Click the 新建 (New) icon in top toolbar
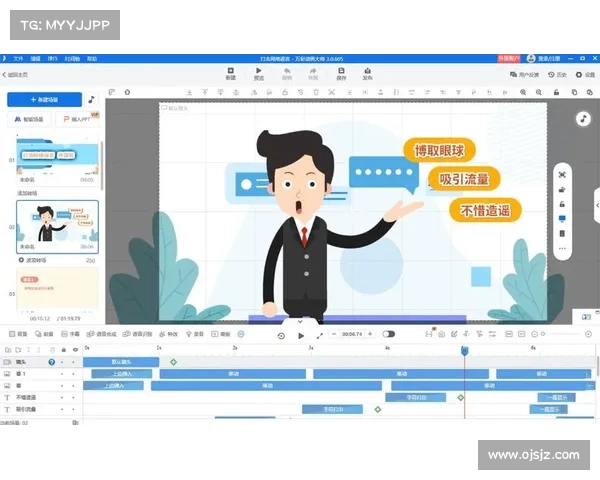Screen dimensions: 600x480 (230, 73)
